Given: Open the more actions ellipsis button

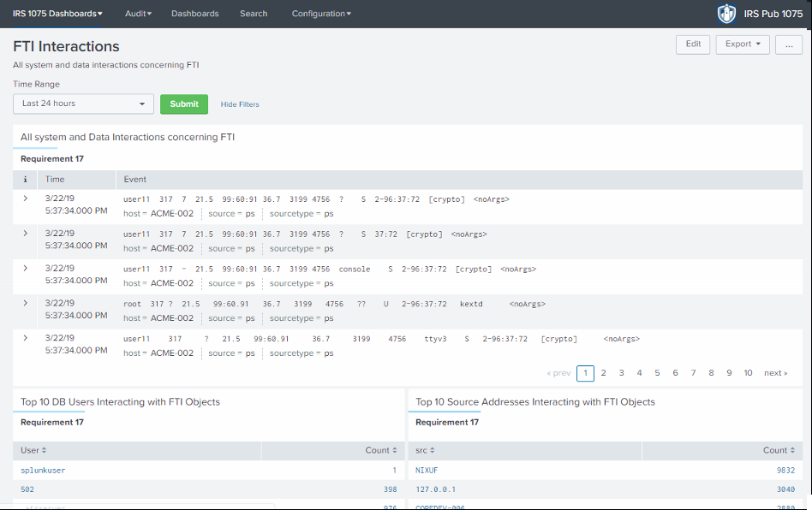Looking at the screenshot, I should (x=789, y=44).
